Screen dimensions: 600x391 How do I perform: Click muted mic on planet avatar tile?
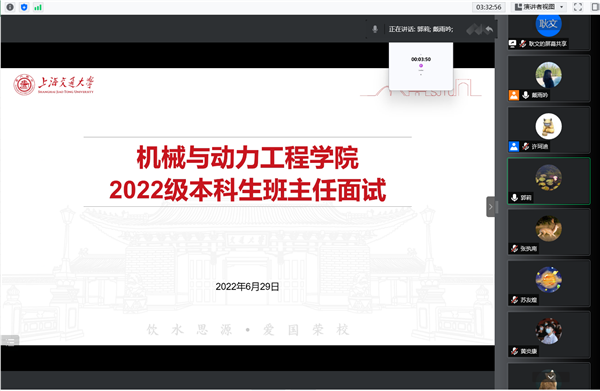click(515, 300)
